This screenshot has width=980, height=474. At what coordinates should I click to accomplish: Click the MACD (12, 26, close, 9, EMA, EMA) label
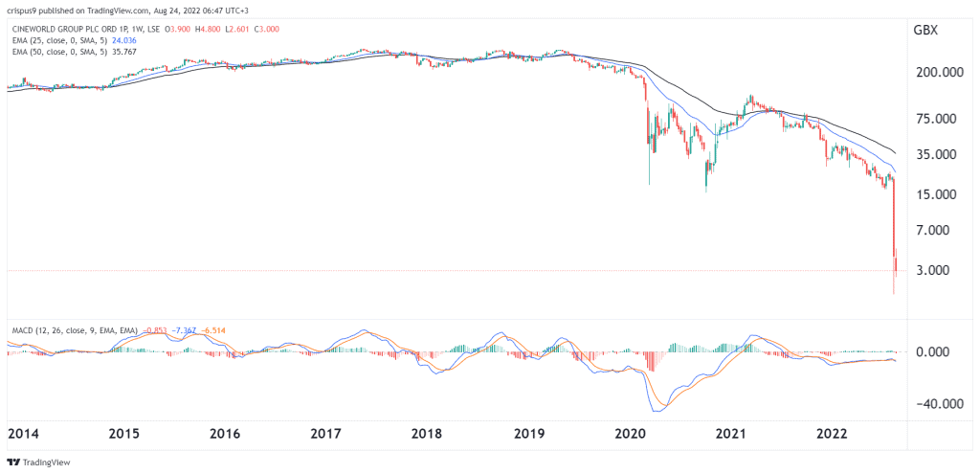pyautogui.click(x=73, y=329)
